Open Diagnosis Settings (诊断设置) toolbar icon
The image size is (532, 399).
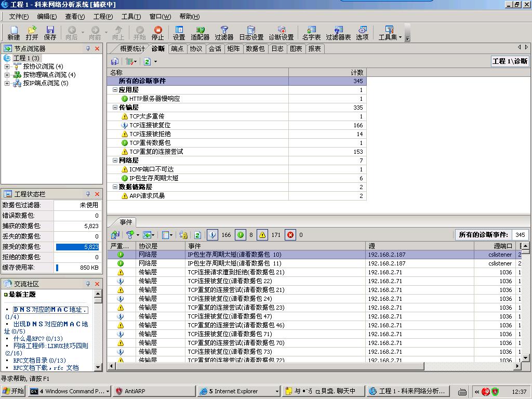click(x=281, y=31)
